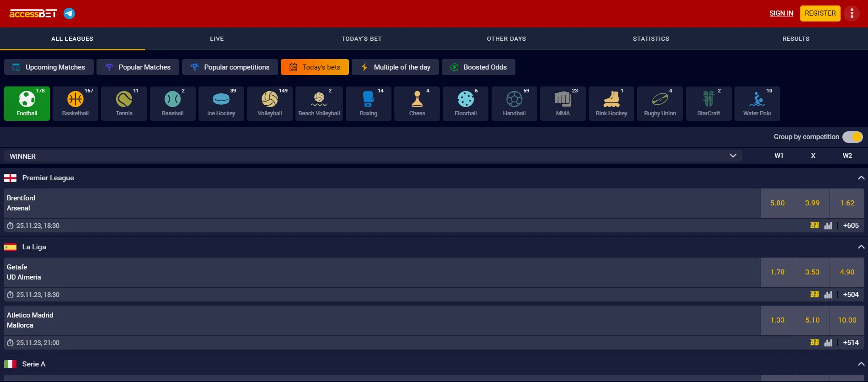Select the Baseball sport icon

pos(173,103)
